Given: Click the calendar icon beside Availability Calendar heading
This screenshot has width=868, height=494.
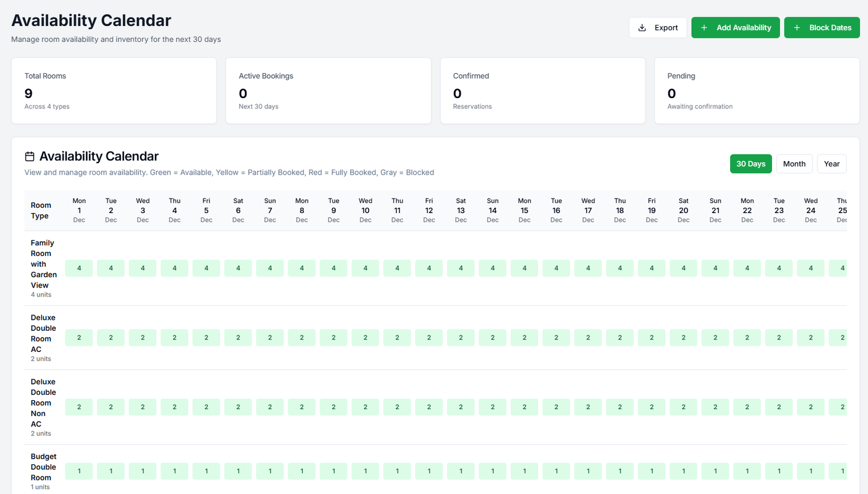Looking at the screenshot, I should click(x=30, y=156).
